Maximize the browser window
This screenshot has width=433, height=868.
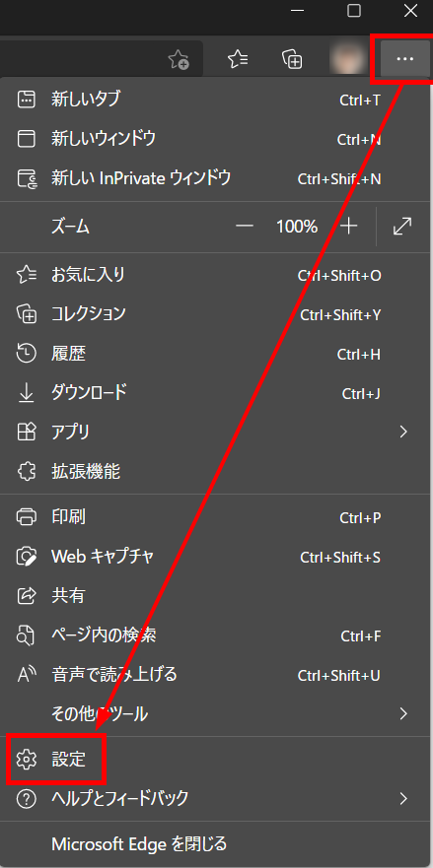point(354,11)
